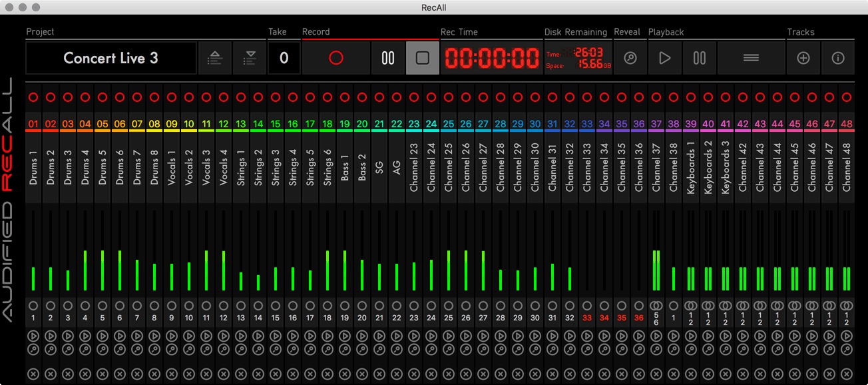Arm the Drums 1 track for recording
Image resolution: width=868 pixels, height=385 pixels.
(33, 97)
